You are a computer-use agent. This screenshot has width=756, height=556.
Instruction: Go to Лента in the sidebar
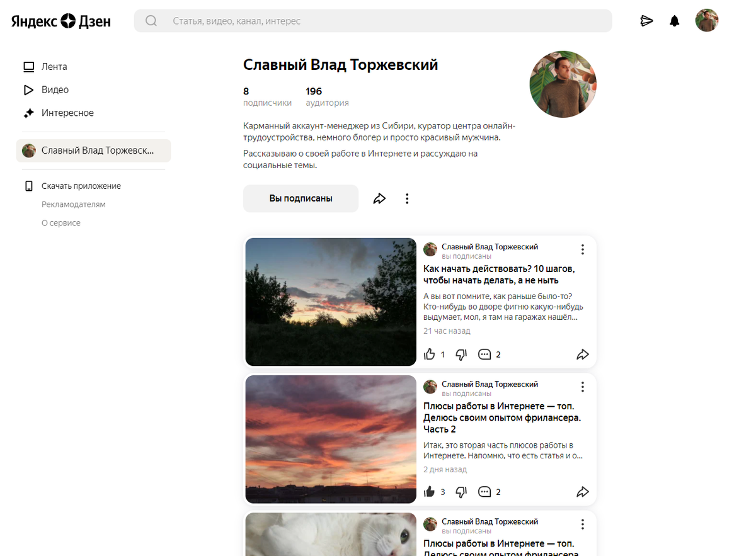54,67
